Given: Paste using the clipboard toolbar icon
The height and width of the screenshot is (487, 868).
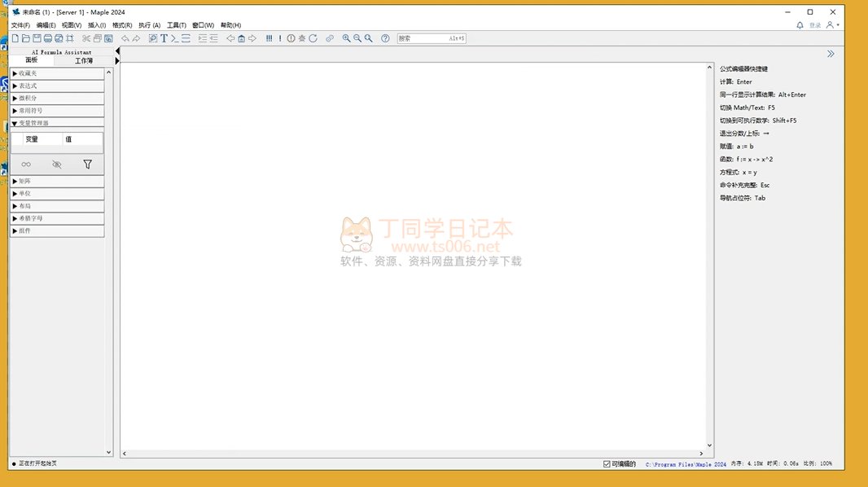Looking at the screenshot, I should pos(108,38).
